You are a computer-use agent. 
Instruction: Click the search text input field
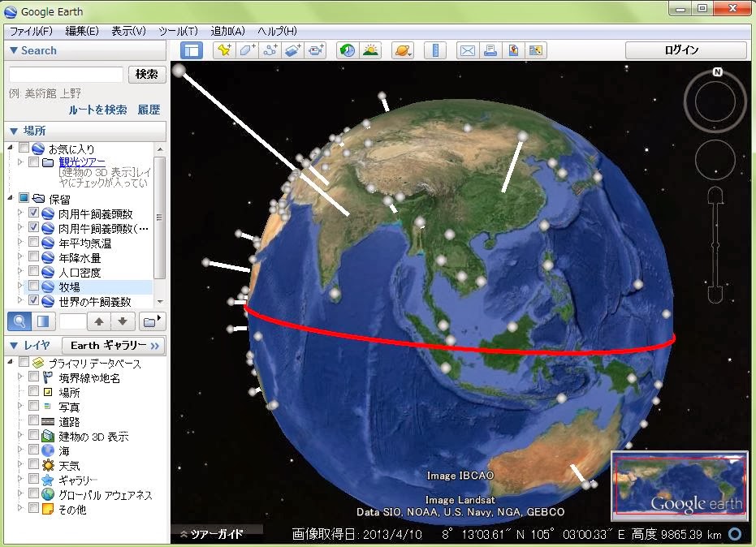click(66, 74)
